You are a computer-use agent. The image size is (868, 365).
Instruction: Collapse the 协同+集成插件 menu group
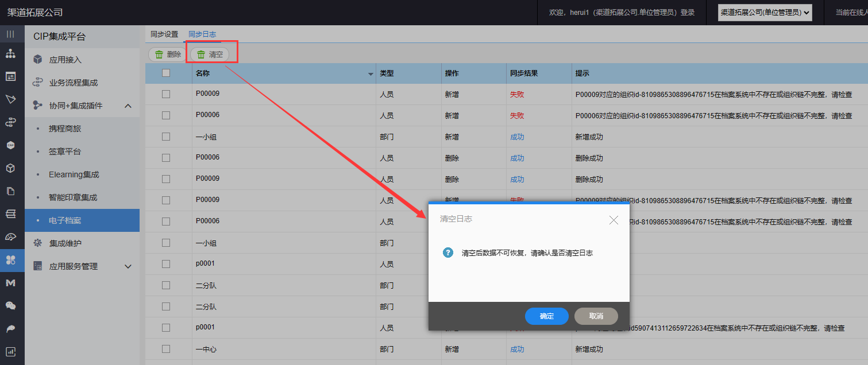coord(128,106)
